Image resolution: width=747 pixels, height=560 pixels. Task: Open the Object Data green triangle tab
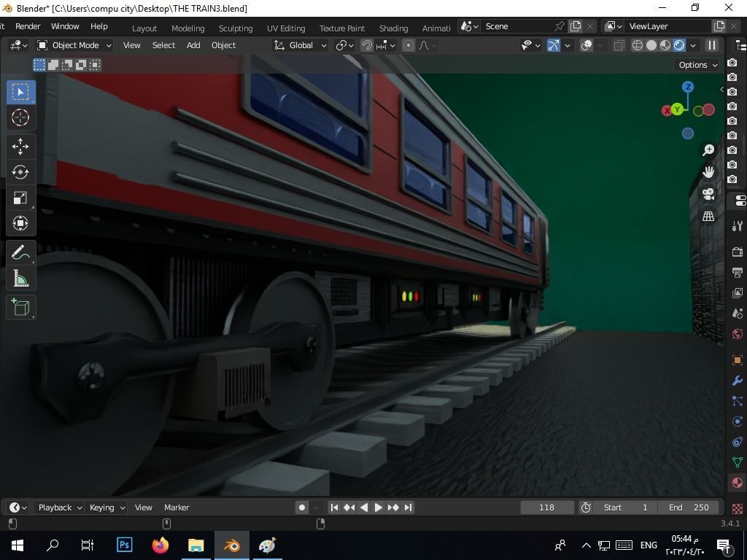pos(738,462)
